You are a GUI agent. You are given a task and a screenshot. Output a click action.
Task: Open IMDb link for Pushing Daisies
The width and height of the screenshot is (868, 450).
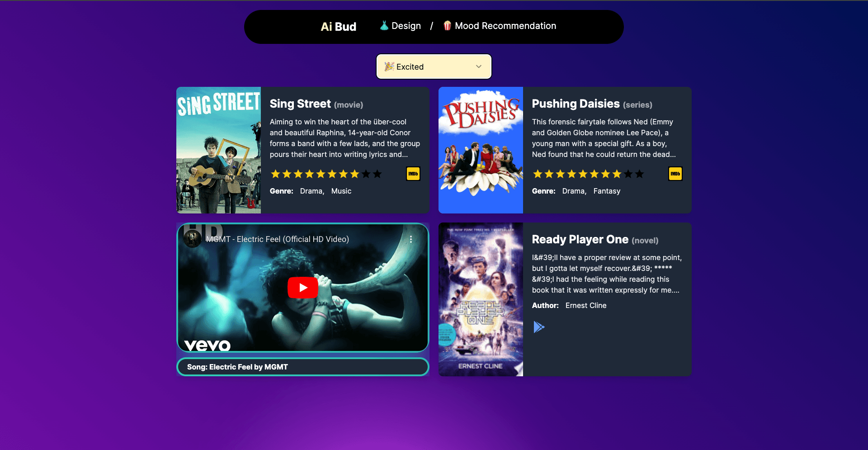[675, 174]
